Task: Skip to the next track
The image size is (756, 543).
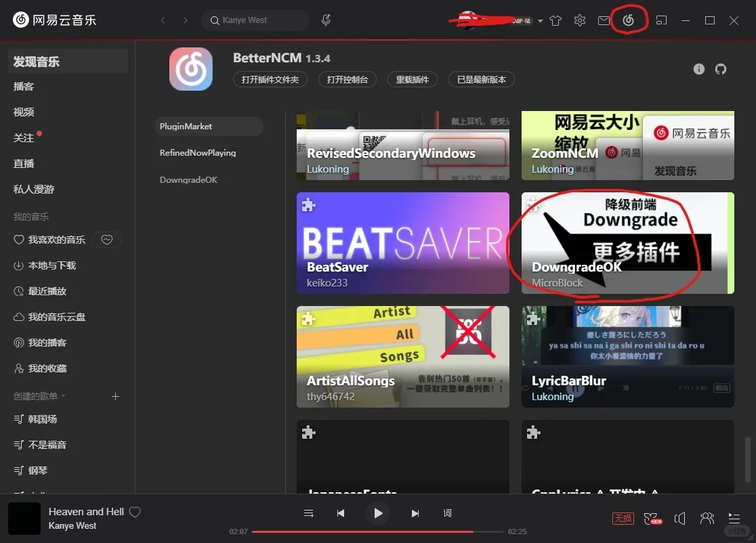Action: point(415,513)
